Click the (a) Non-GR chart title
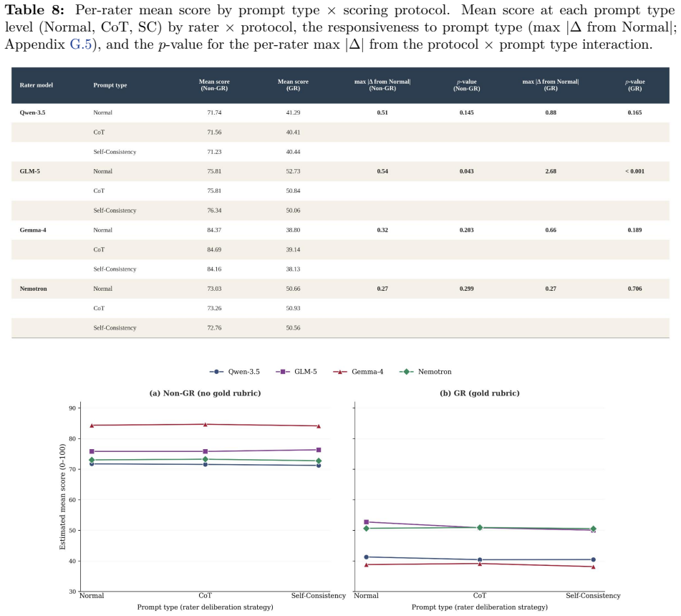This screenshot has height=616, width=681. [x=205, y=393]
